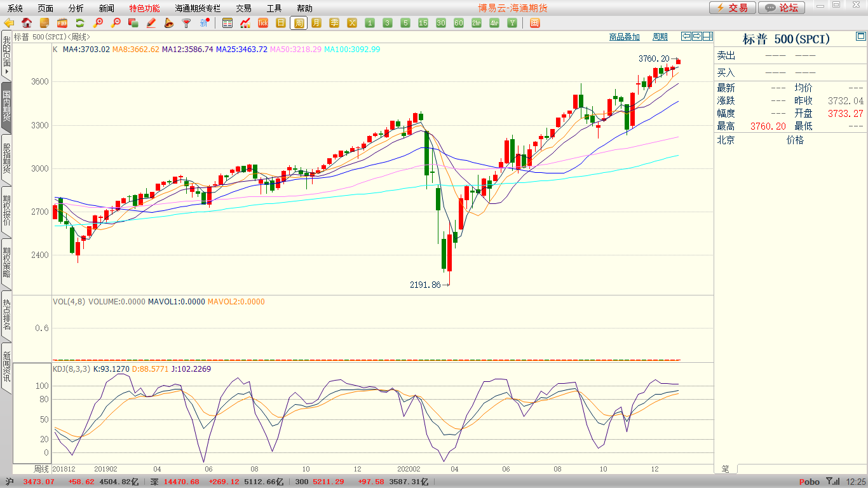Select the 月 monthly period button
Screen dimensions: 868x488
click(316, 23)
